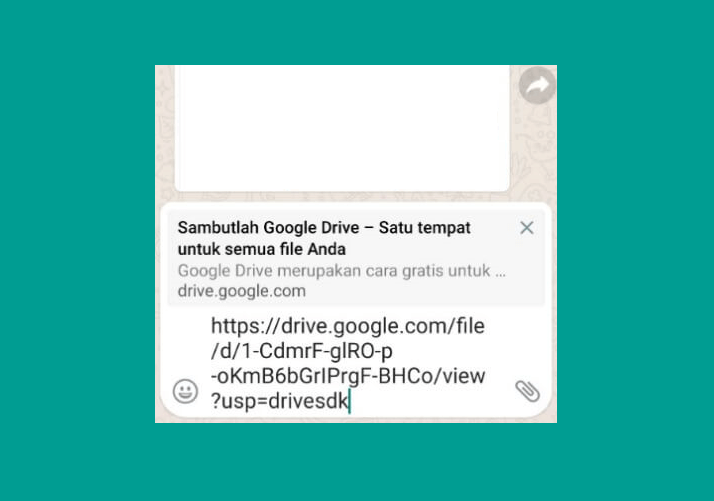Image resolution: width=714 pixels, height=501 pixels.
Task: Open the emoji picker smiley icon
Action: pos(185,391)
